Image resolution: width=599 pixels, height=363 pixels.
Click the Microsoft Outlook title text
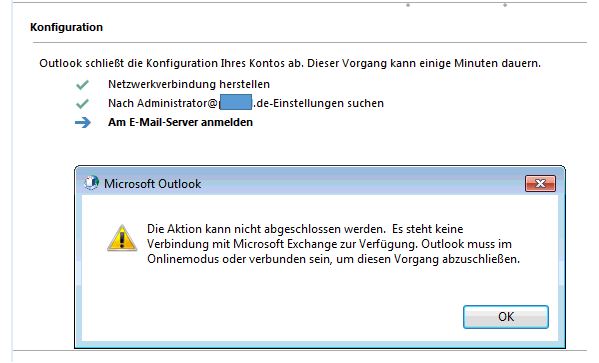(x=152, y=184)
